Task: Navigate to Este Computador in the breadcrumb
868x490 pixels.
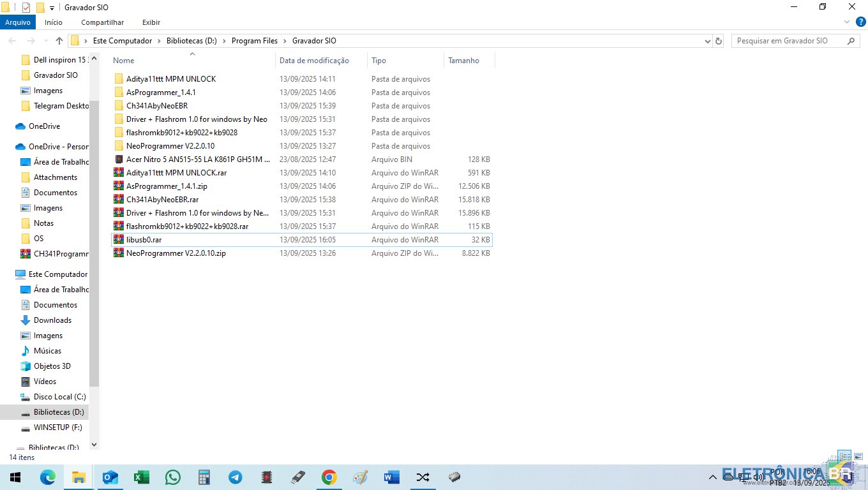Action: pos(123,41)
